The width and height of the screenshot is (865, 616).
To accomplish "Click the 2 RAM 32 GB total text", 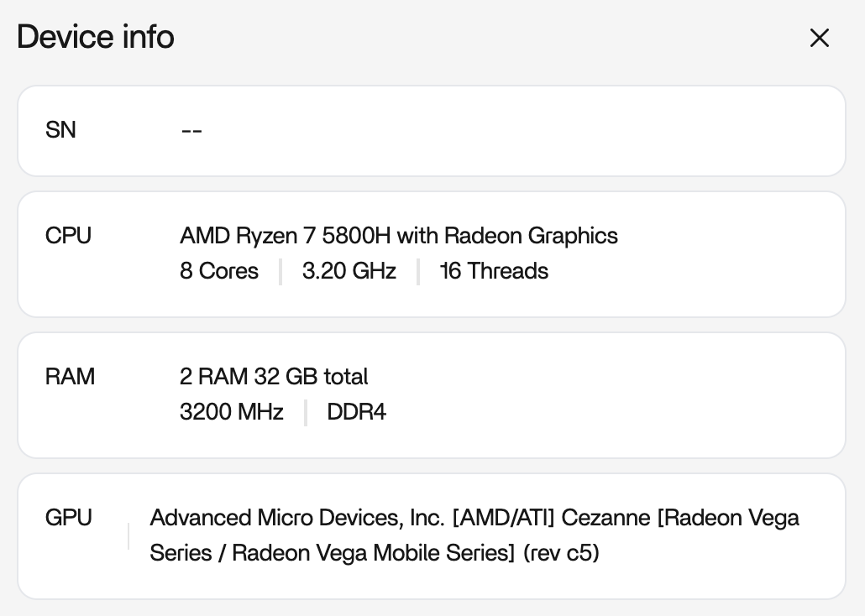I will 274,377.
